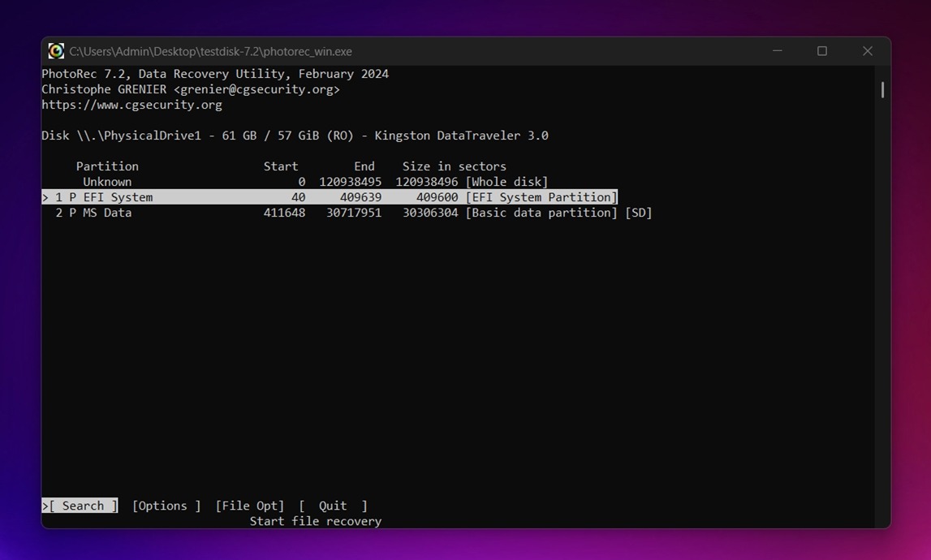Click the 30717951 end sector value
Viewport: 931px width, 560px height.
[354, 213]
